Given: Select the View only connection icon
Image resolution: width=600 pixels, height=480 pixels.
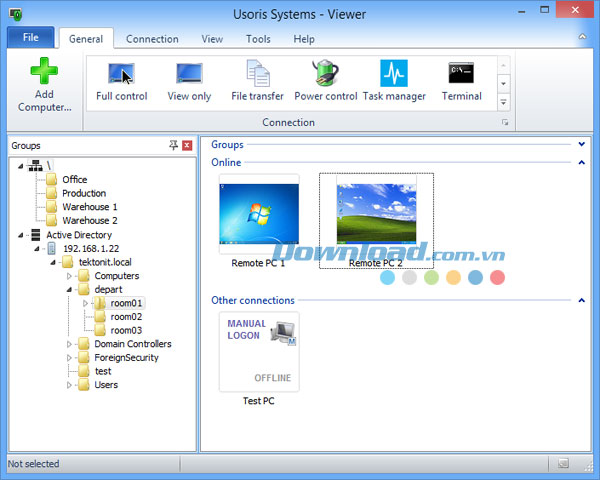Looking at the screenshot, I should [189, 73].
